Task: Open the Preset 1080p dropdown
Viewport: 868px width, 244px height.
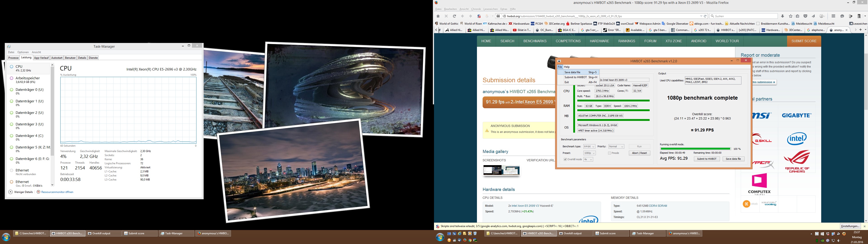Action: click(589, 153)
